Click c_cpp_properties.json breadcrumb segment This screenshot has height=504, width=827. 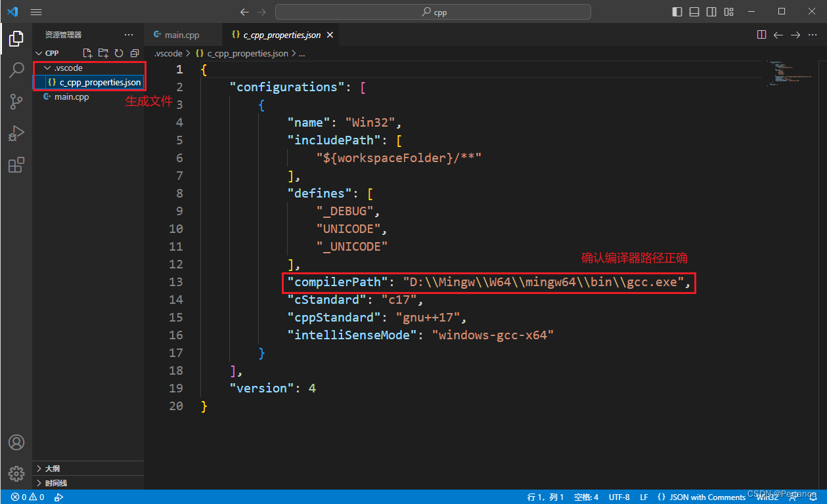247,53
